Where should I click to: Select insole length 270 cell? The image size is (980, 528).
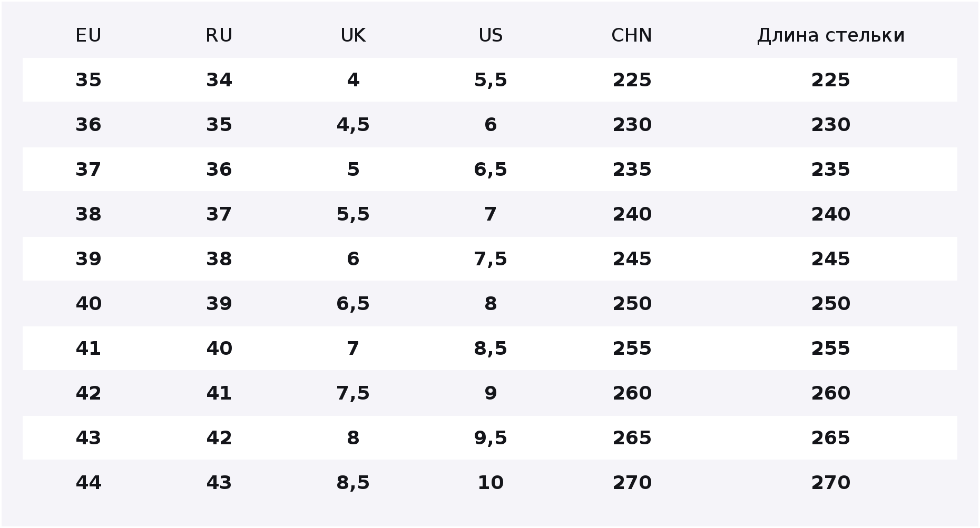(x=831, y=483)
